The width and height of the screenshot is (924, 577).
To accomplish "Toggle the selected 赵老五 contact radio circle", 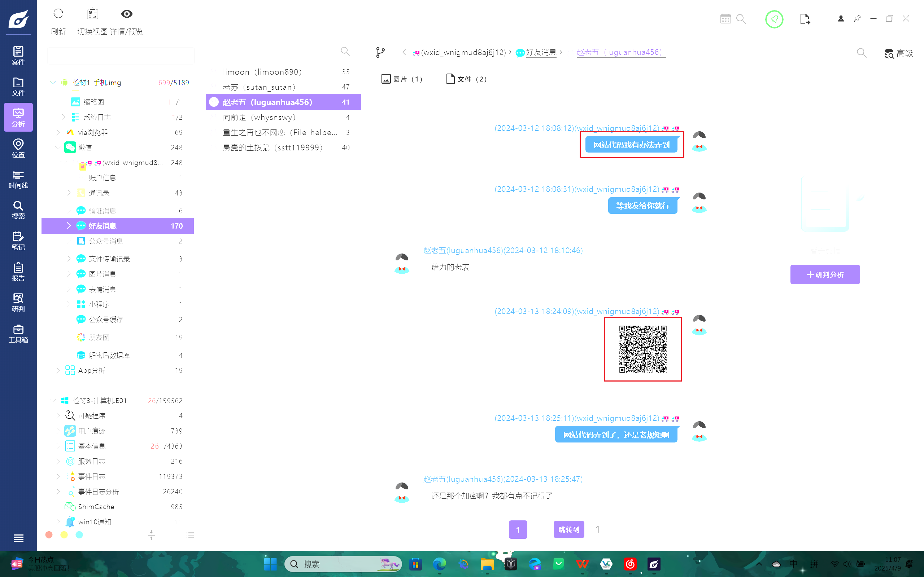I will [214, 102].
